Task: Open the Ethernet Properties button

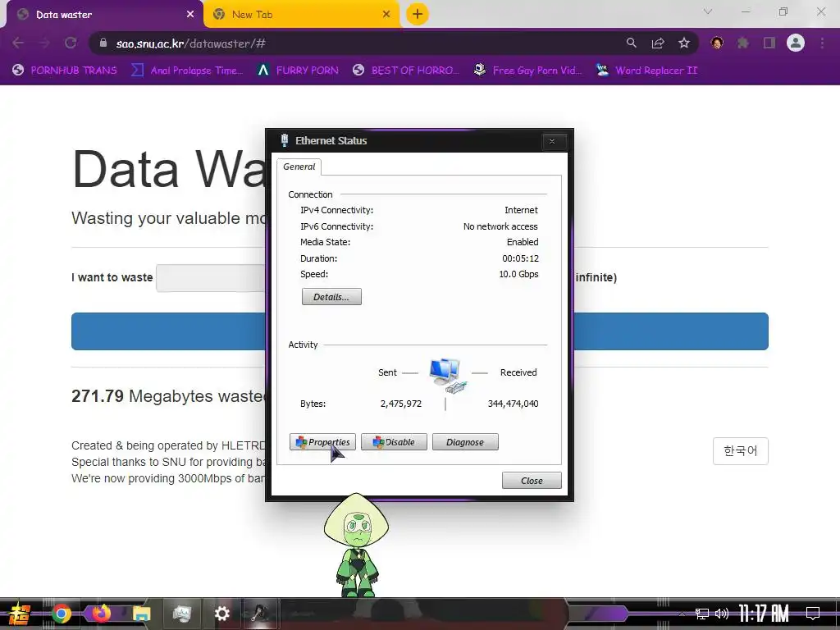Action: point(322,442)
